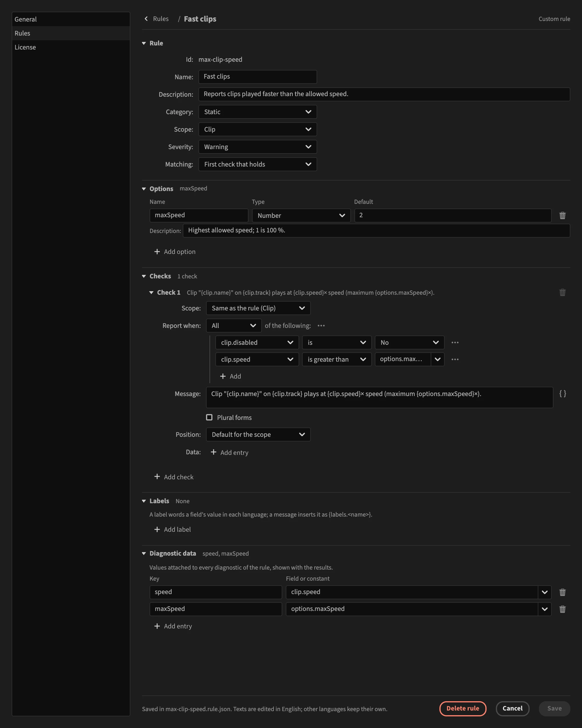Collapse the Checks section
Screen dimensions: 582x728
pos(144,276)
